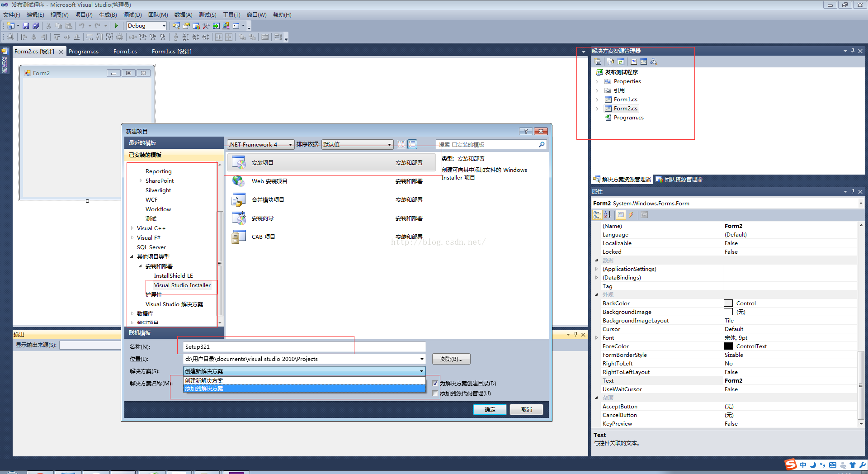Click the View Designer icon in Solution Explorer
Screen dimensions: 868x474
(643, 62)
